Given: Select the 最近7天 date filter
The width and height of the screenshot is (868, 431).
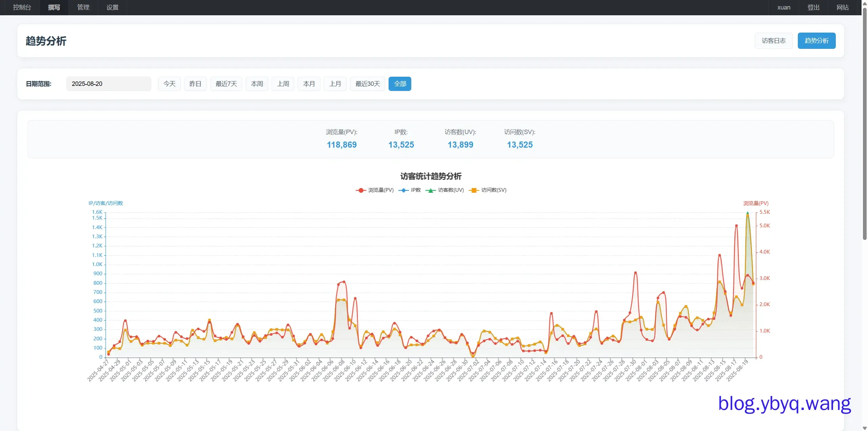Looking at the screenshot, I should (x=226, y=84).
